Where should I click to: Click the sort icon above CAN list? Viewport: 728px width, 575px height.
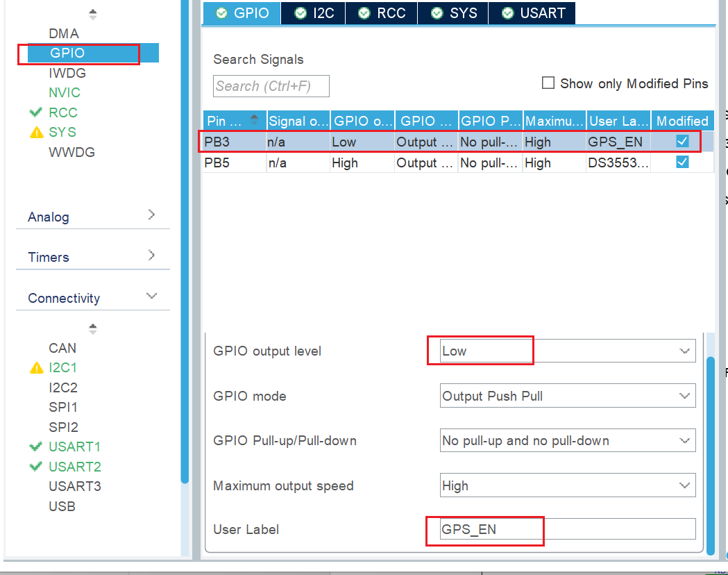(x=93, y=328)
